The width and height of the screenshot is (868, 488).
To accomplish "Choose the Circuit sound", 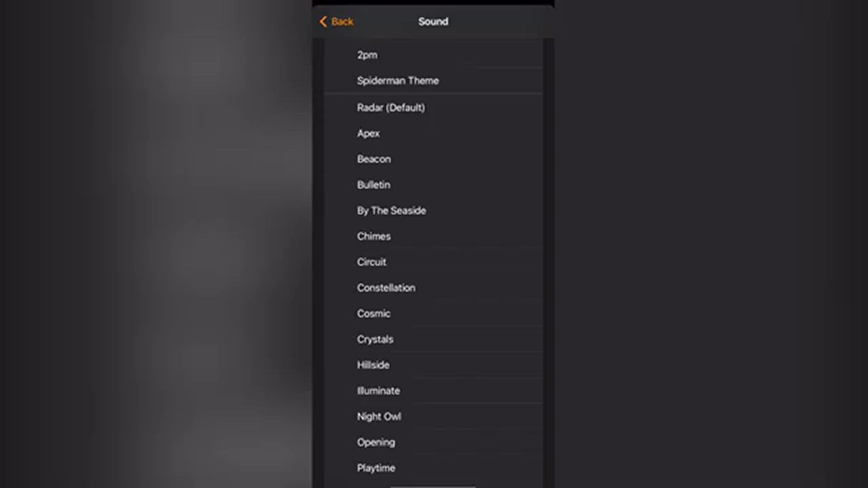I will [433, 262].
